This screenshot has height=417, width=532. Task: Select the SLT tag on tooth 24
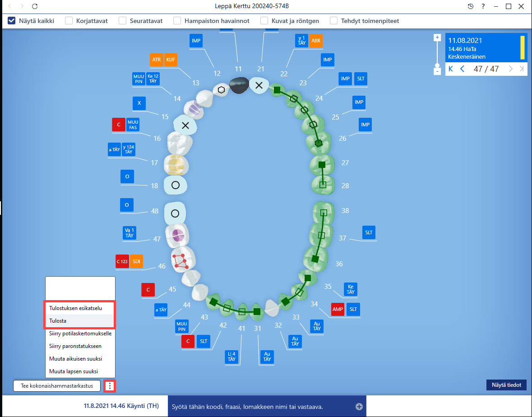coord(361,79)
